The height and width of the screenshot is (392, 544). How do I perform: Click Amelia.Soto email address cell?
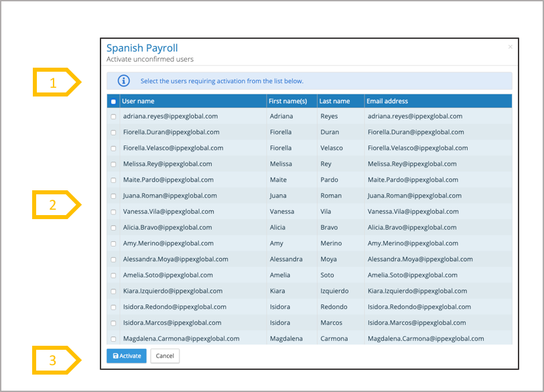point(412,275)
